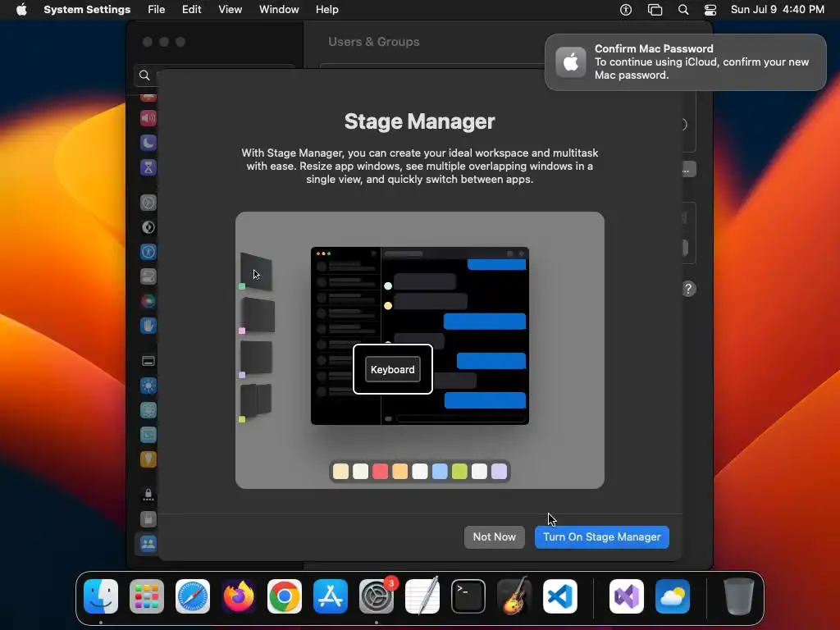Open the System Settings menu
This screenshot has width=840, height=630.
click(x=87, y=10)
